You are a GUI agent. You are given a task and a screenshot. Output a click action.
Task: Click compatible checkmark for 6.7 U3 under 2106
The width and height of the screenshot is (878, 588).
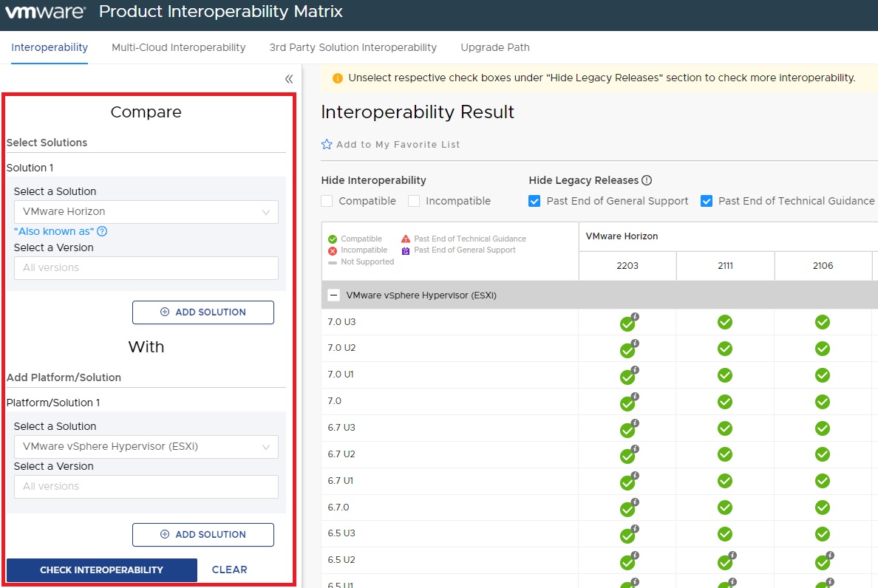822,428
